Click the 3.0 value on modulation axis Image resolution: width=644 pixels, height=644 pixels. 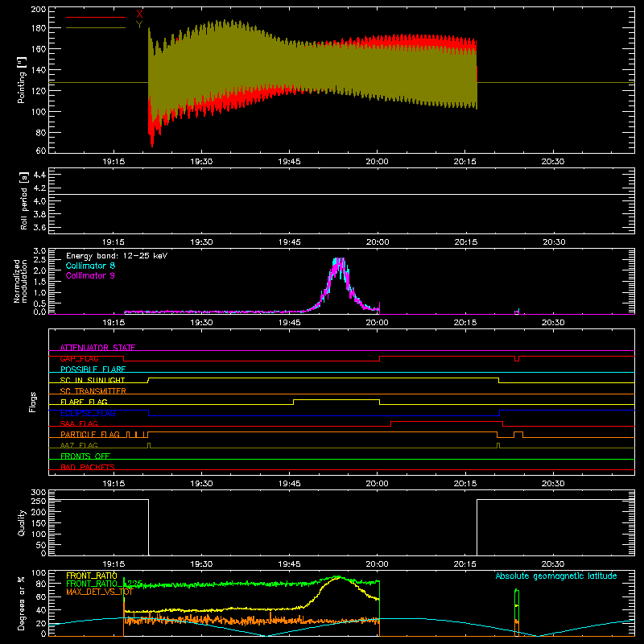pos(39,251)
